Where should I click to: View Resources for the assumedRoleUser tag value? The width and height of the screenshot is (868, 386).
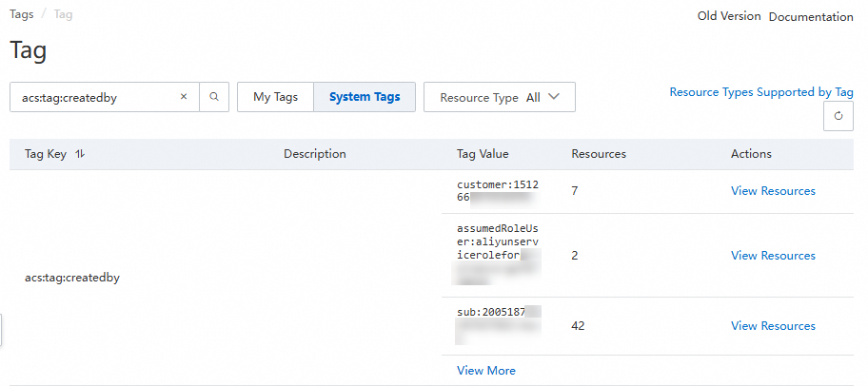coord(773,256)
